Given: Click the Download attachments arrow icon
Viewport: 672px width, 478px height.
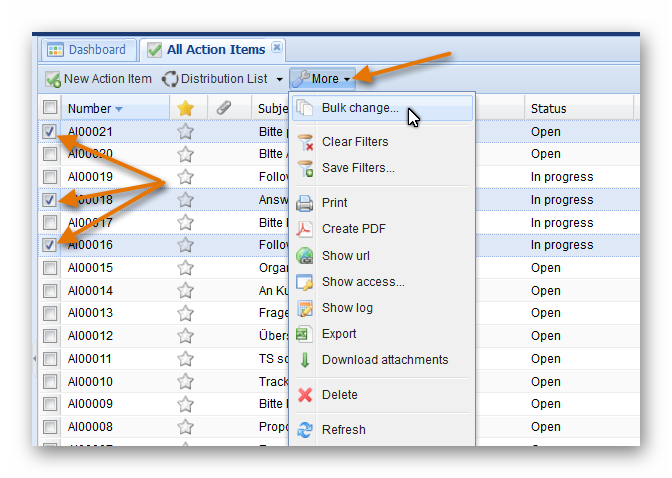Looking at the screenshot, I should click(305, 360).
